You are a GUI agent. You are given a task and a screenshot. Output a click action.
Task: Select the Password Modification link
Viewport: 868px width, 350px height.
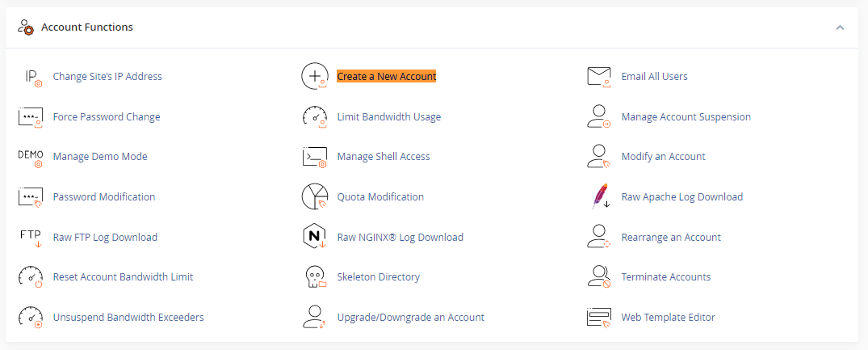pyautogui.click(x=104, y=197)
